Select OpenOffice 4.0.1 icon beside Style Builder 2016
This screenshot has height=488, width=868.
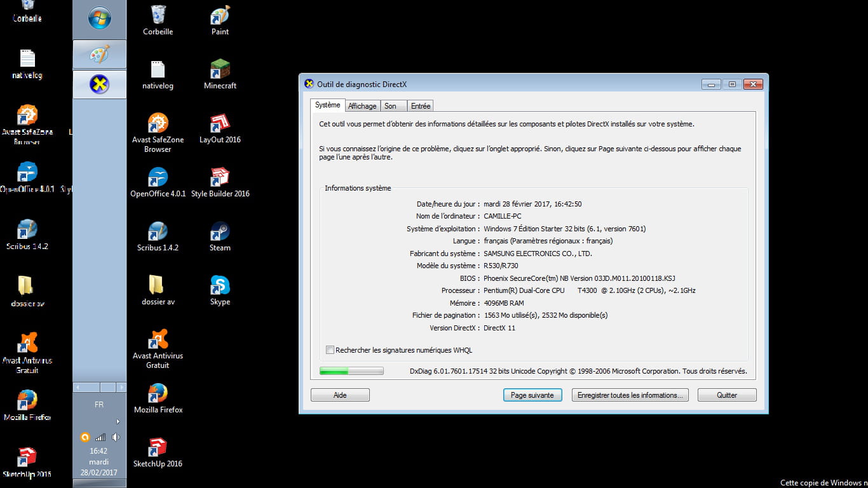click(x=158, y=182)
